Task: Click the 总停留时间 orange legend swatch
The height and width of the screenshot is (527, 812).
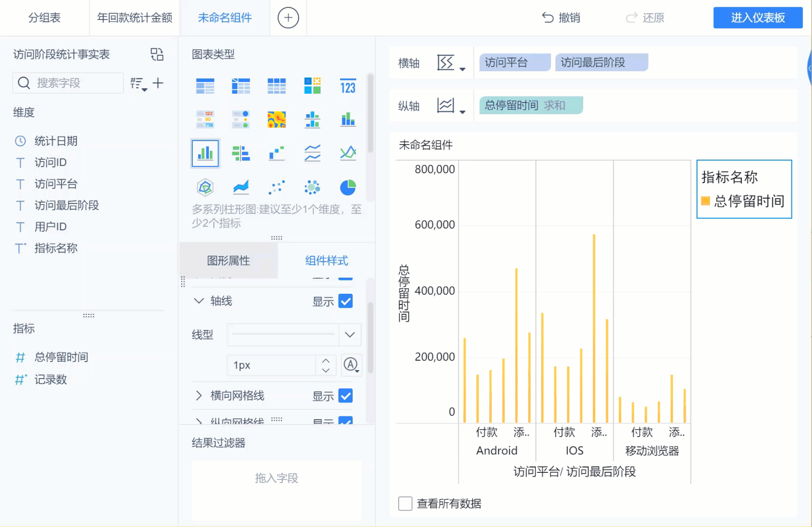Action: (705, 201)
